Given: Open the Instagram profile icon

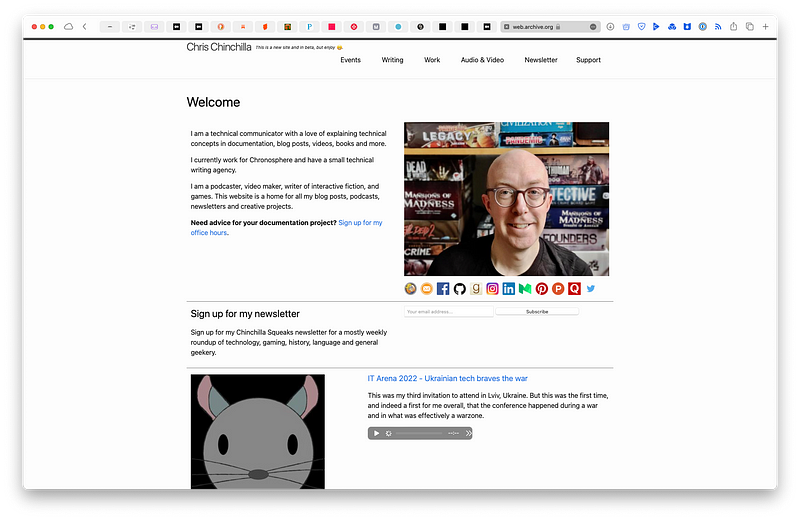Looking at the screenshot, I should 492,289.
